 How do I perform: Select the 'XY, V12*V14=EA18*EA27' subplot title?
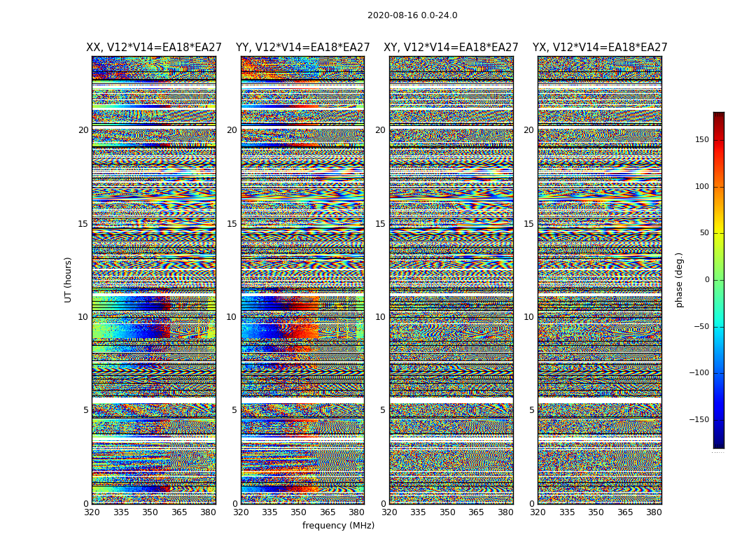coord(451,48)
